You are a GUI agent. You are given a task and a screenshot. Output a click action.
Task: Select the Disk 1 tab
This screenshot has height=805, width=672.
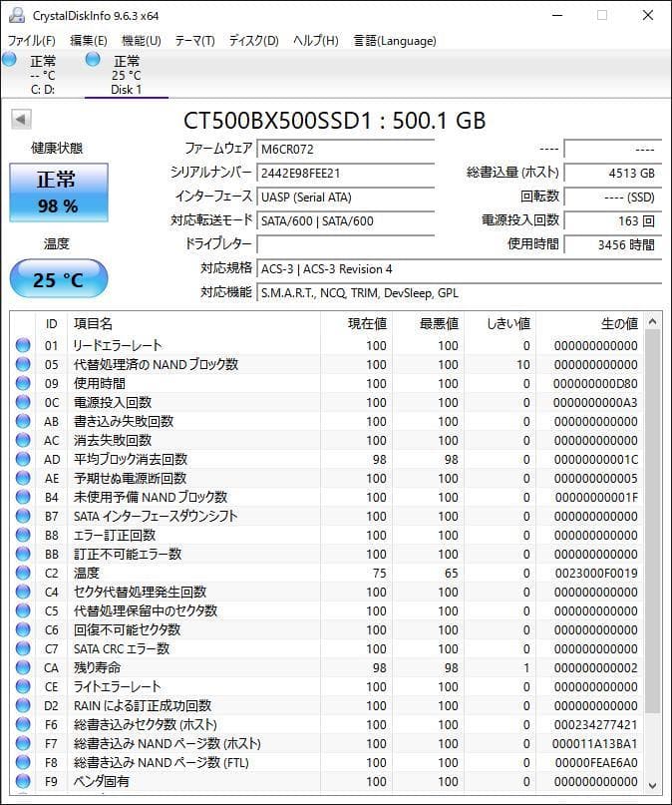[x=126, y=75]
